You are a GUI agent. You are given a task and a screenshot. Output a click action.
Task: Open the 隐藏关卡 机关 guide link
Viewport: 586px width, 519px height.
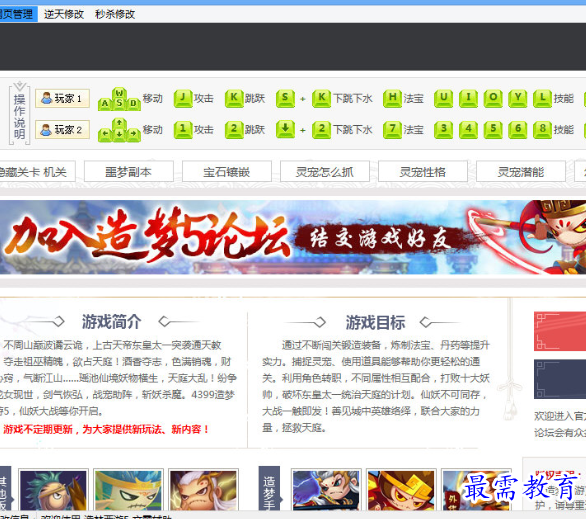click(37, 172)
